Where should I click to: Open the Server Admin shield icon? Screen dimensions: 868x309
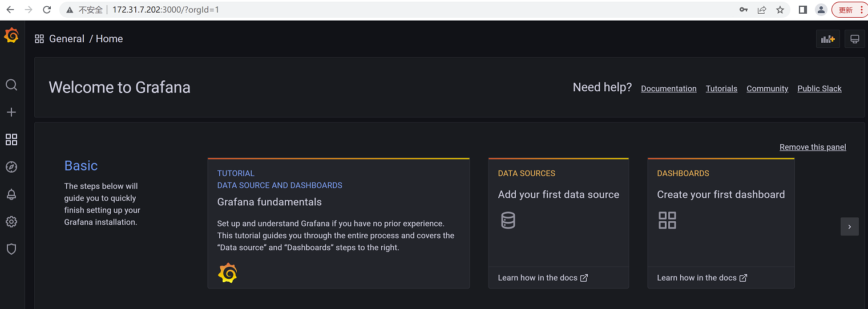pos(11,249)
